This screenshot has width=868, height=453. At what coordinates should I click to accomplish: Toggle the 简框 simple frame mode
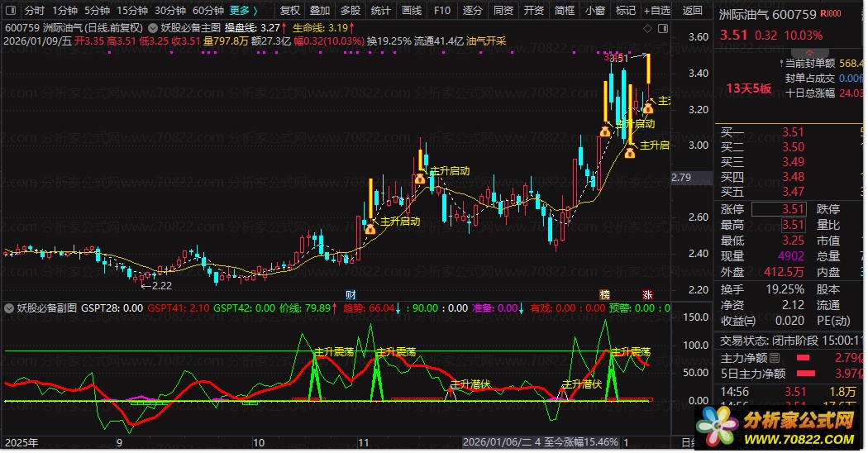pyautogui.click(x=564, y=11)
